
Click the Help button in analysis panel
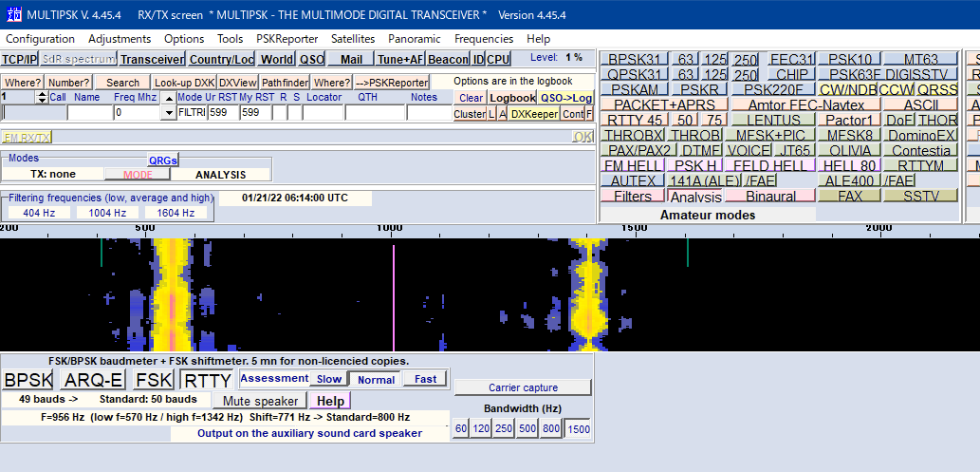click(x=331, y=401)
